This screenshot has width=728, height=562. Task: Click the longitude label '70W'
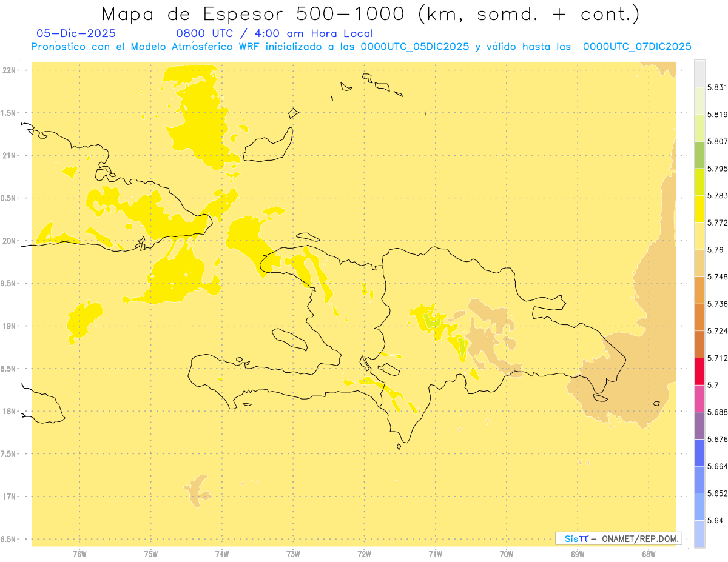507,554
